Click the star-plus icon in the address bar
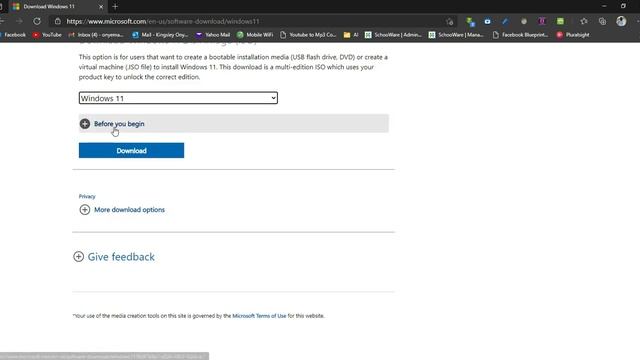Image resolution: width=640 pixels, height=360 pixels. (x=450, y=21)
